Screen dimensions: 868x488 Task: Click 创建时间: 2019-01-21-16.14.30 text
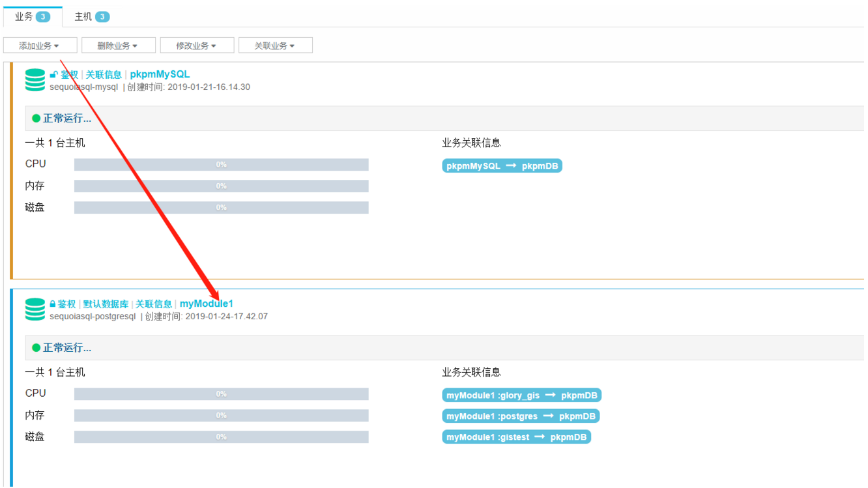coord(189,87)
